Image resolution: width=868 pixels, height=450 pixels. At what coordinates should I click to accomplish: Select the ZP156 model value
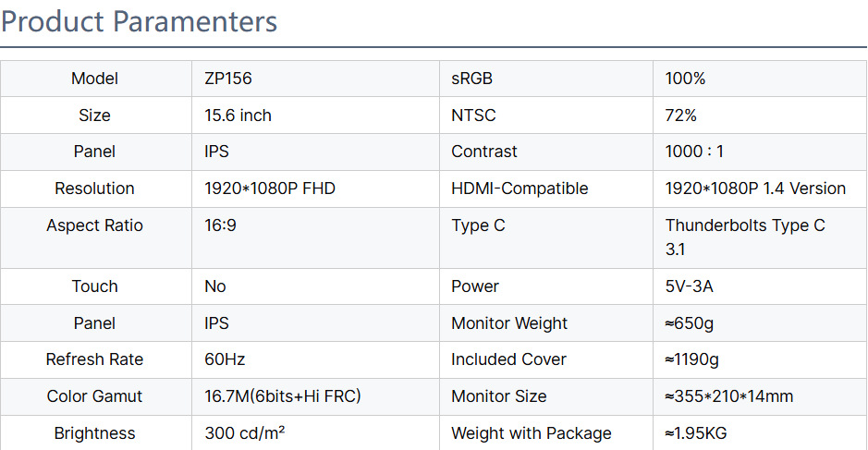[228, 79]
